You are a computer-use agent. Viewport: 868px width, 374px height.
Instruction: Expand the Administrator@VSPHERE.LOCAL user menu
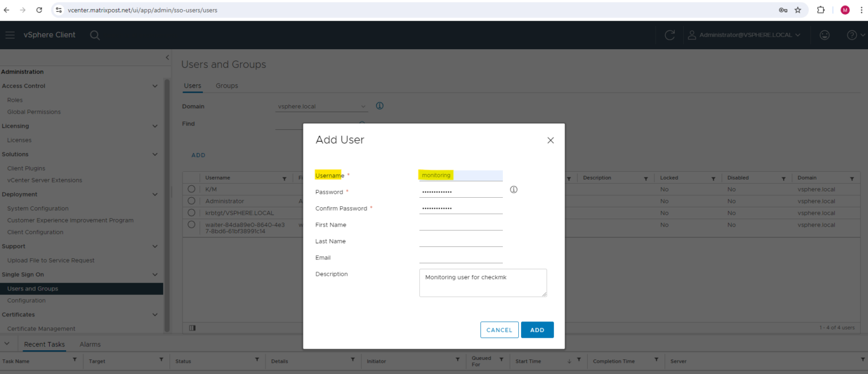(745, 35)
